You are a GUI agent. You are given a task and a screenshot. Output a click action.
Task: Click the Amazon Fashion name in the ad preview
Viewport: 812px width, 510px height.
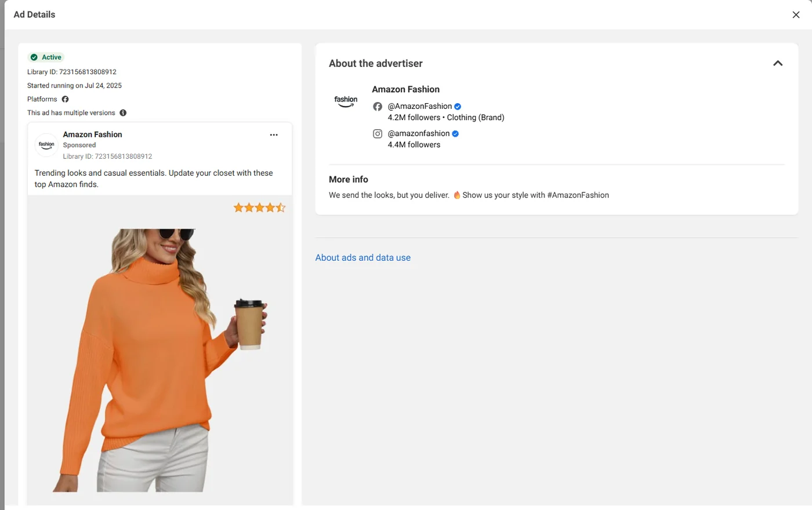(93, 134)
